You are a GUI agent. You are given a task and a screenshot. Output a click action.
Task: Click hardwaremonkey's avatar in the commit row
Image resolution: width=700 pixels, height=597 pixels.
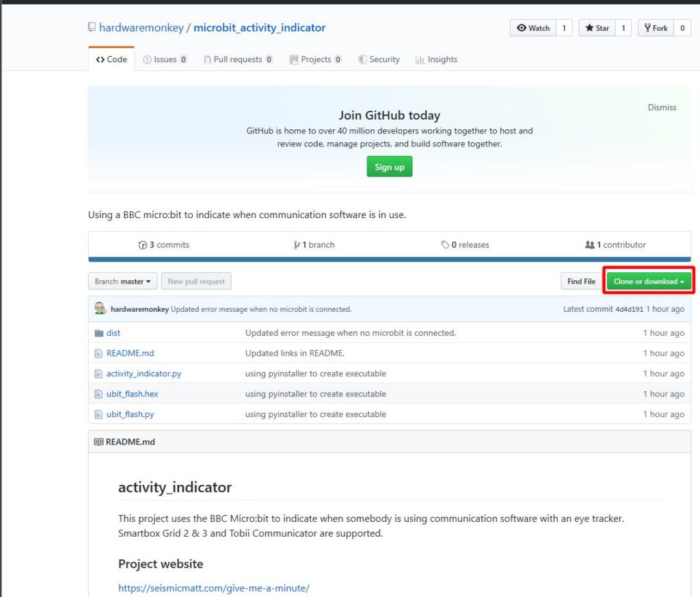pyautogui.click(x=98, y=310)
